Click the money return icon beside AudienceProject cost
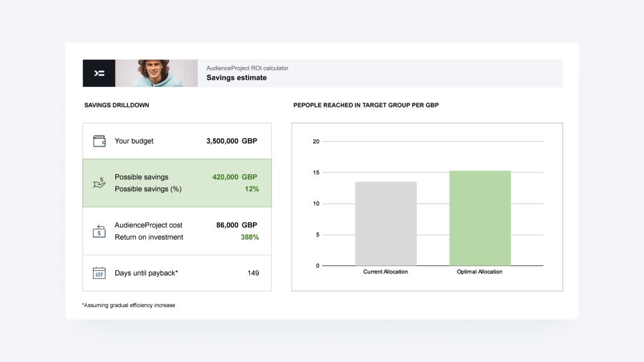This screenshot has width=644, height=362. tap(99, 230)
